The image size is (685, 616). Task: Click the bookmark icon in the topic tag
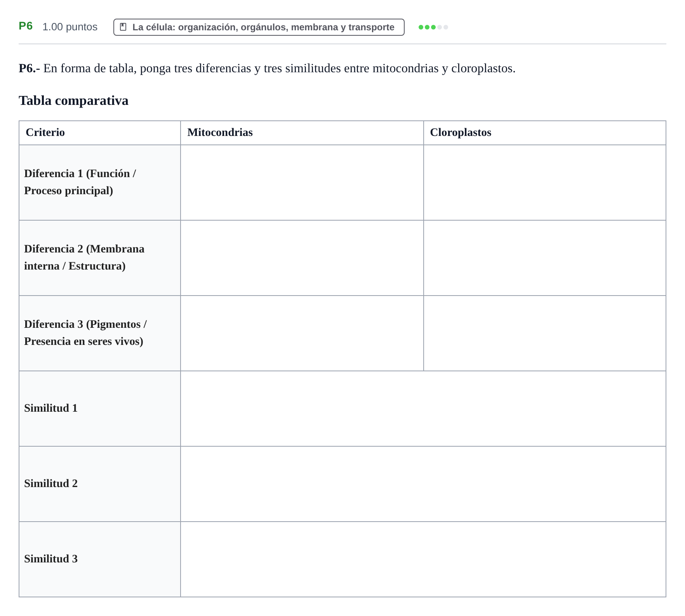click(x=123, y=27)
